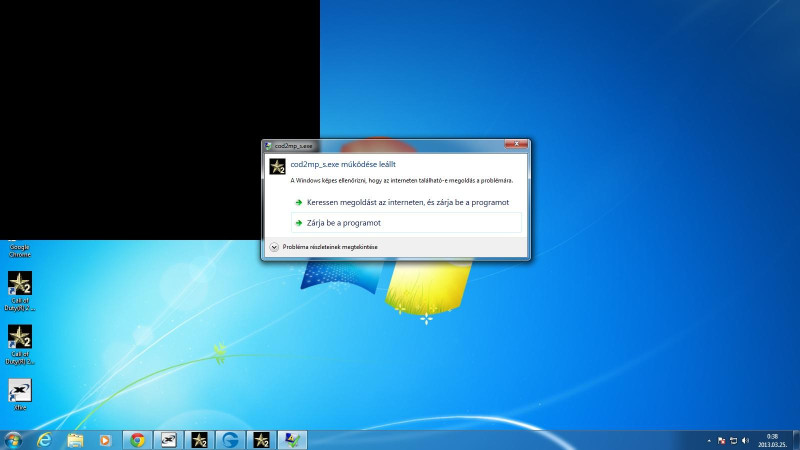Viewport: 800px width, 450px height.
Task: Click Show desktop strip at taskbar end
Action: click(795, 440)
